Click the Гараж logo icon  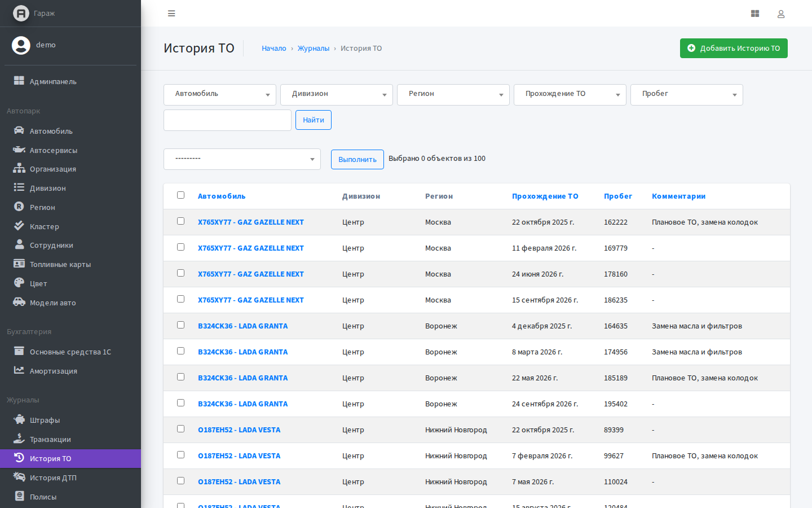[21, 13]
